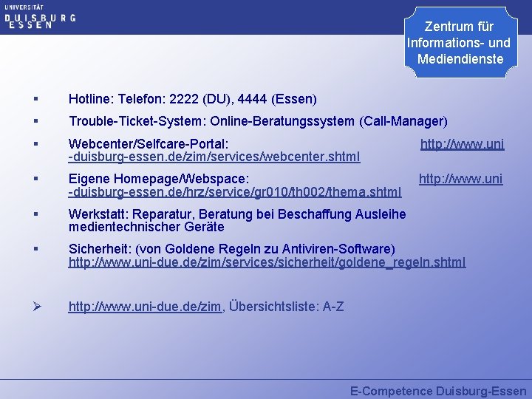
Task: Click the Universität Duisburg-Essen logo
Action: tap(40, 16)
